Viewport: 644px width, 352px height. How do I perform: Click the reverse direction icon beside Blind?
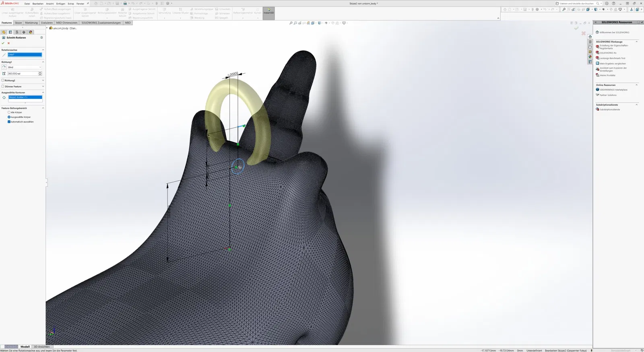coord(4,67)
